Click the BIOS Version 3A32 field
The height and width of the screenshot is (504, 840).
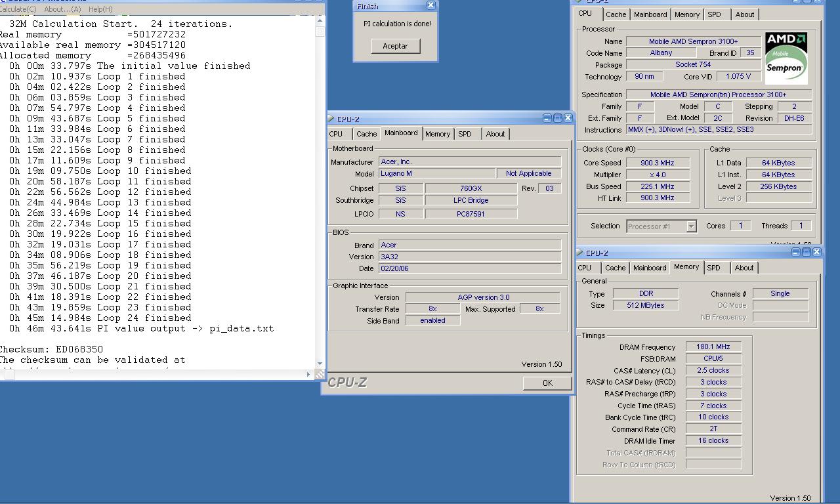click(470, 257)
